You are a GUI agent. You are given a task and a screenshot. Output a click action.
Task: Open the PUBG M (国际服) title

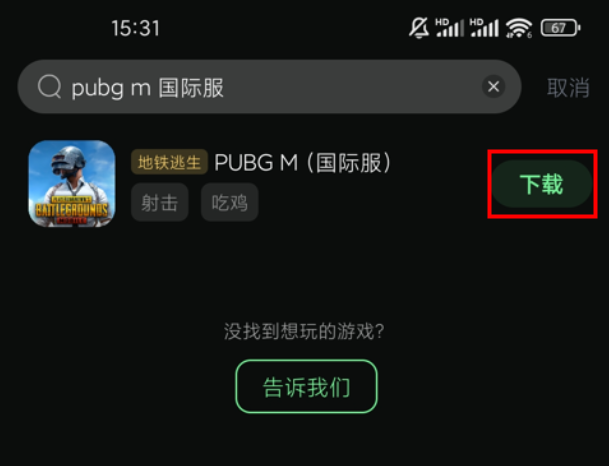pyautogui.click(x=303, y=162)
